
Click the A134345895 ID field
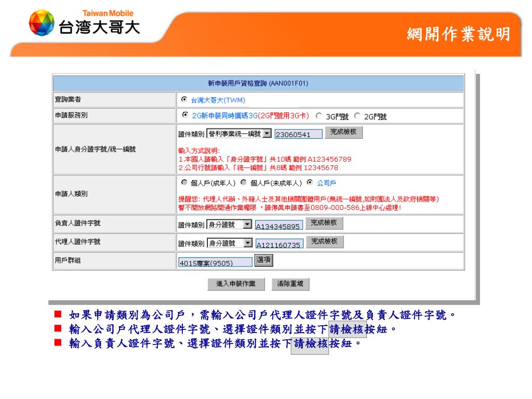(279, 226)
